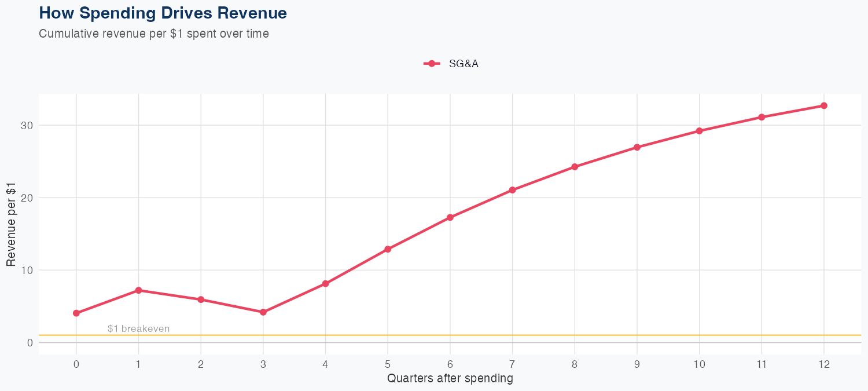Select the "How Spending Drives Revenue" title
This screenshot has height=391, width=868.
click(x=163, y=13)
